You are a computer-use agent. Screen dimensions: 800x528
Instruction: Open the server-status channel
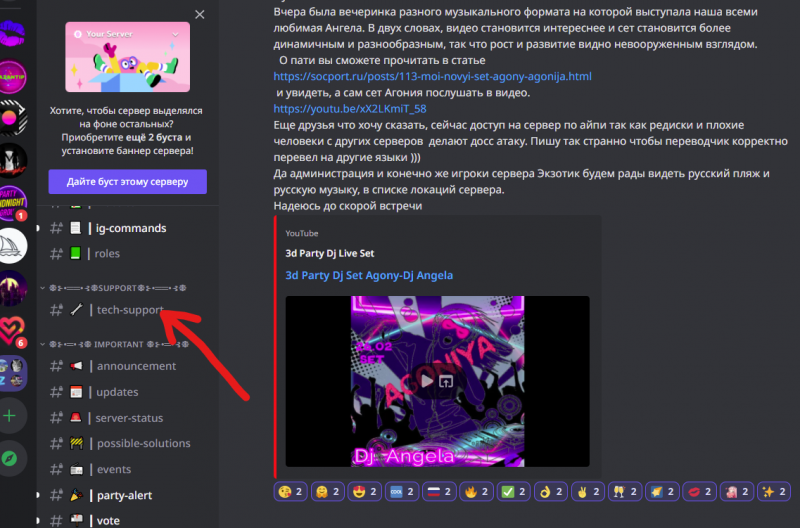128,418
